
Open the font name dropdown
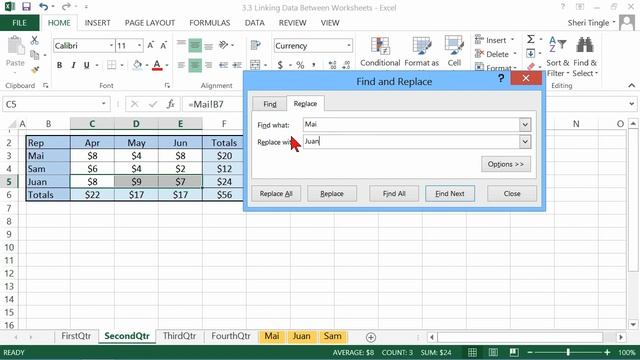[111, 45]
